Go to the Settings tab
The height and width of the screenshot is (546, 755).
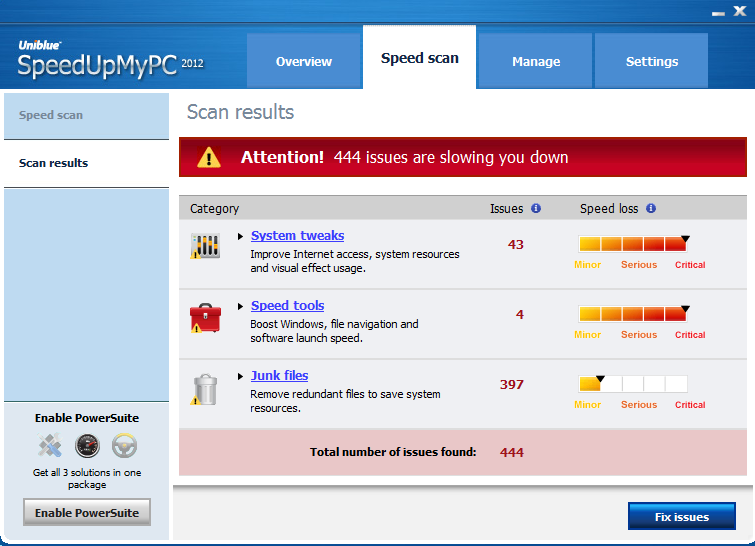point(651,61)
